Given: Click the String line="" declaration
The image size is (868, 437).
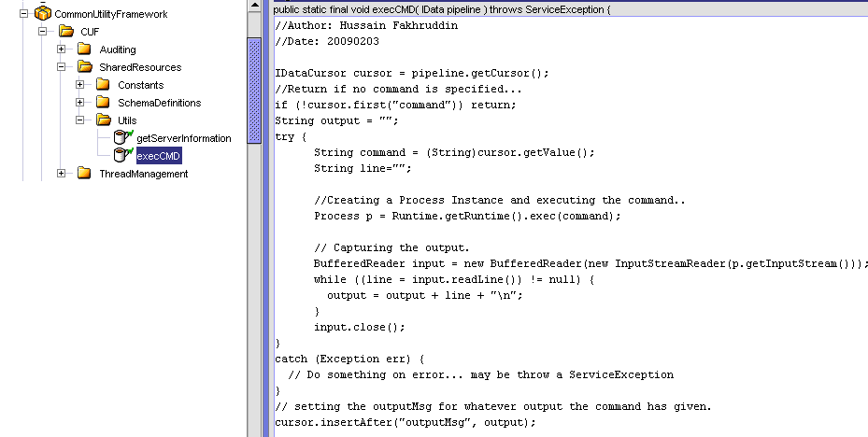Looking at the screenshot, I should 363,168.
